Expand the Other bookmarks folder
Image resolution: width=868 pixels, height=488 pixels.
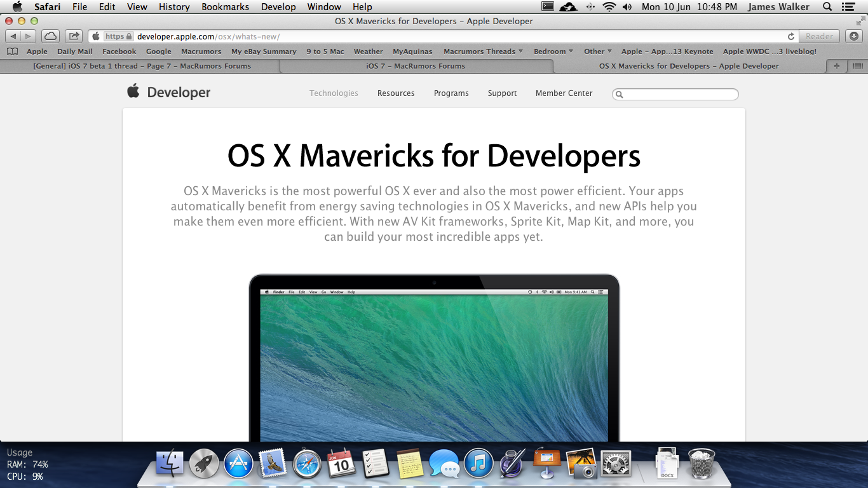(x=598, y=51)
